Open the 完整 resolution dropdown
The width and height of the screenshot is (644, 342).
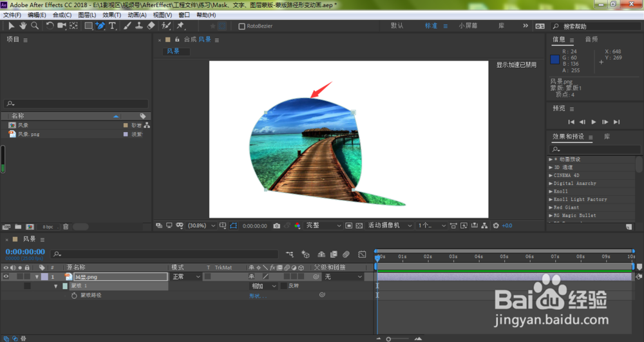(x=323, y=226)
